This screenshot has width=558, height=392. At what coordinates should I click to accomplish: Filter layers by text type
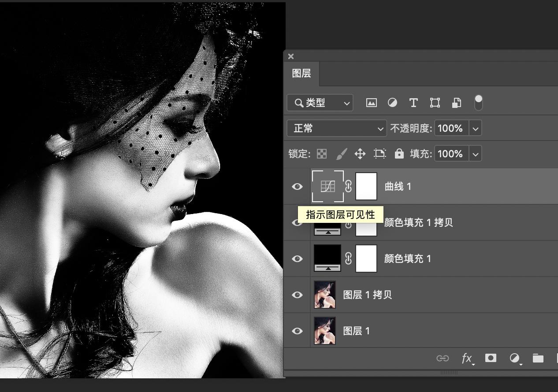pos(413,103)
